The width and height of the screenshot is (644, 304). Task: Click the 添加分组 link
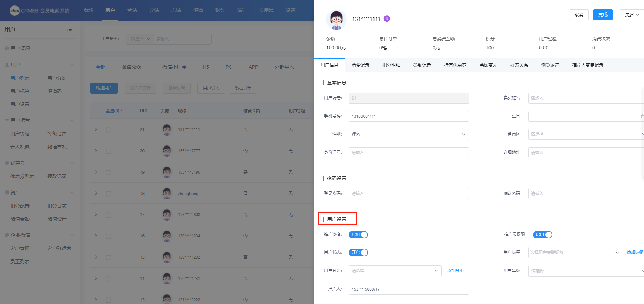455,271
